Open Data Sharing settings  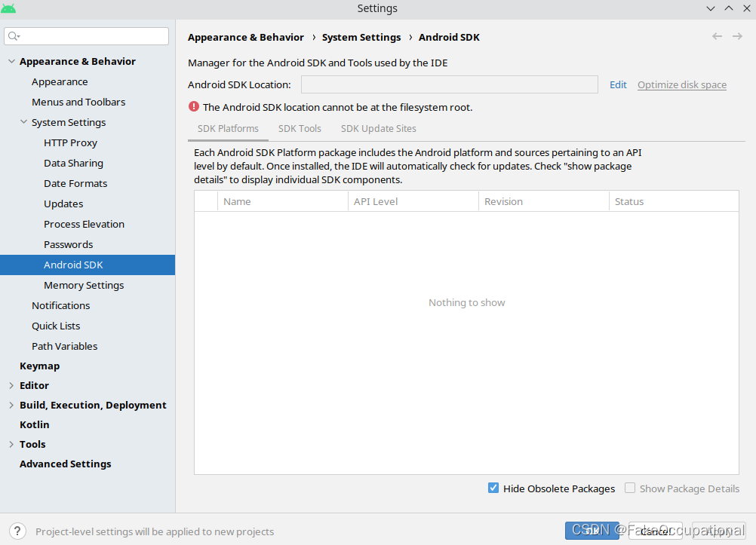[x=73, y=163]
